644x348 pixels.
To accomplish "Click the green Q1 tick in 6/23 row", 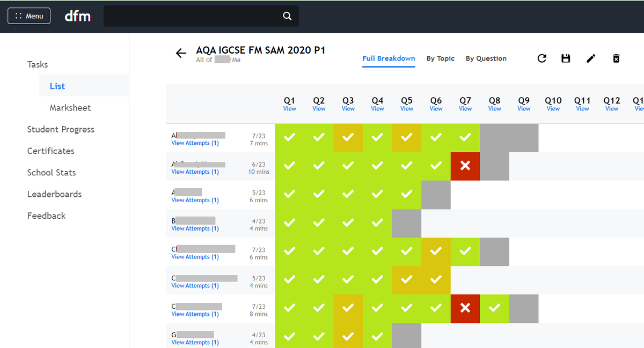I will [x=290, y=166].
